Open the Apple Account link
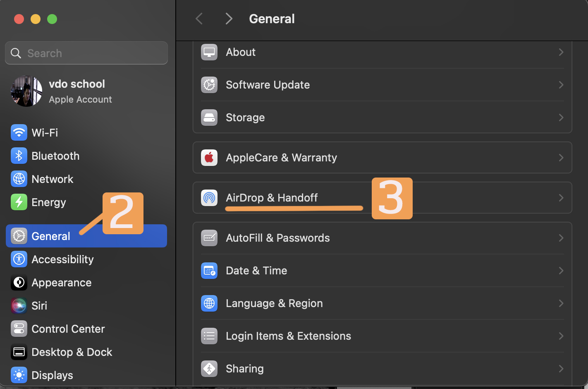This screenshot has height=389, width=588. 80,100
